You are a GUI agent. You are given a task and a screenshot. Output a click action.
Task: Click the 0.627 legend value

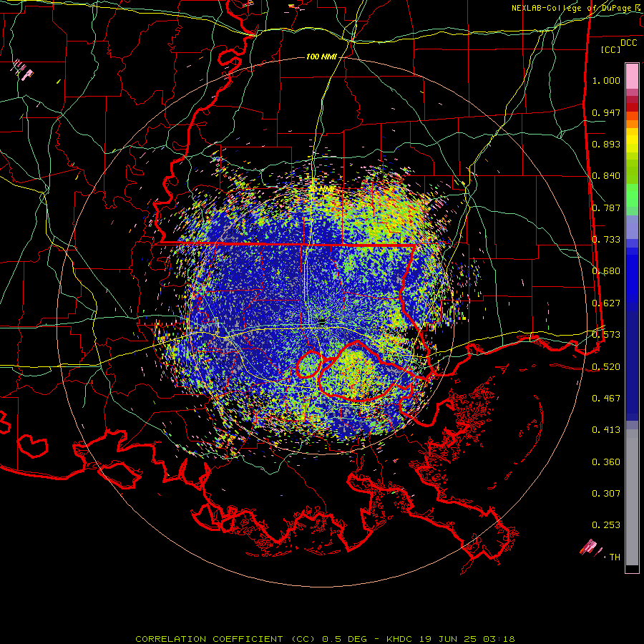point(606,303)
